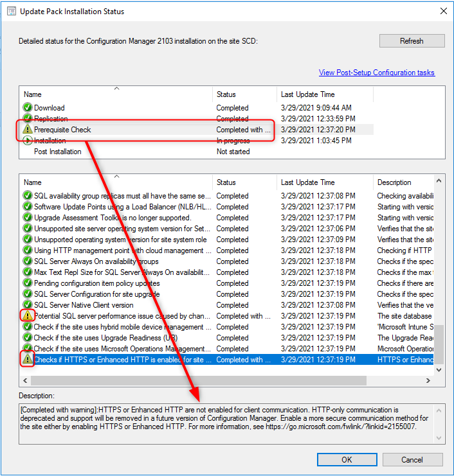Click check icon for Unsupported site server operating system row
This screenshot has width=454, height=476.
(x=28, y=228)
